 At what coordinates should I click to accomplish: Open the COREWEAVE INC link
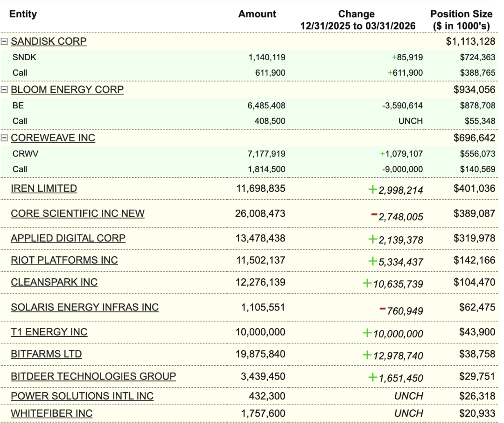point(53,138)
